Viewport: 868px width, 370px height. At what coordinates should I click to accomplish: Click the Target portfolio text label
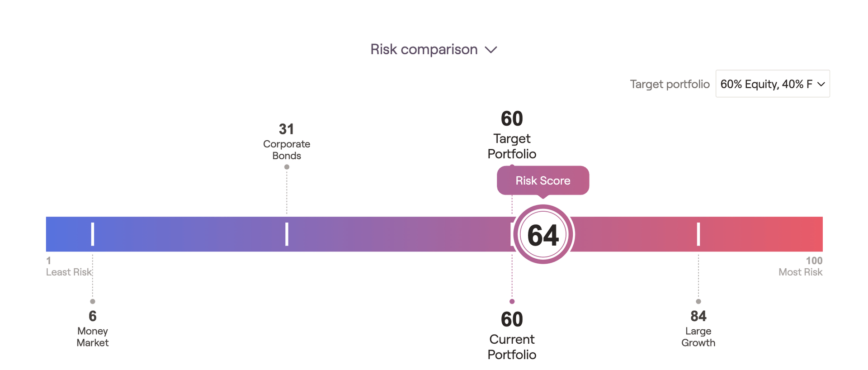coord(670,84)
